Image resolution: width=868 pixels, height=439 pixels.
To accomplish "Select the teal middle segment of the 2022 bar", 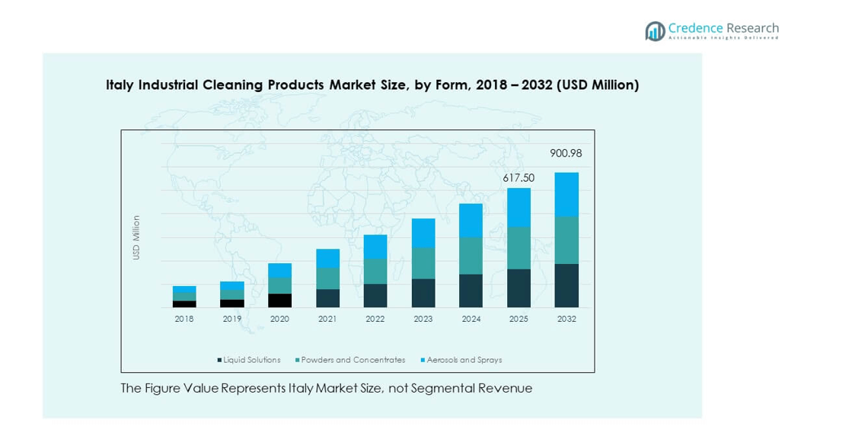I will pyautogui.click(x=375, y=271).
